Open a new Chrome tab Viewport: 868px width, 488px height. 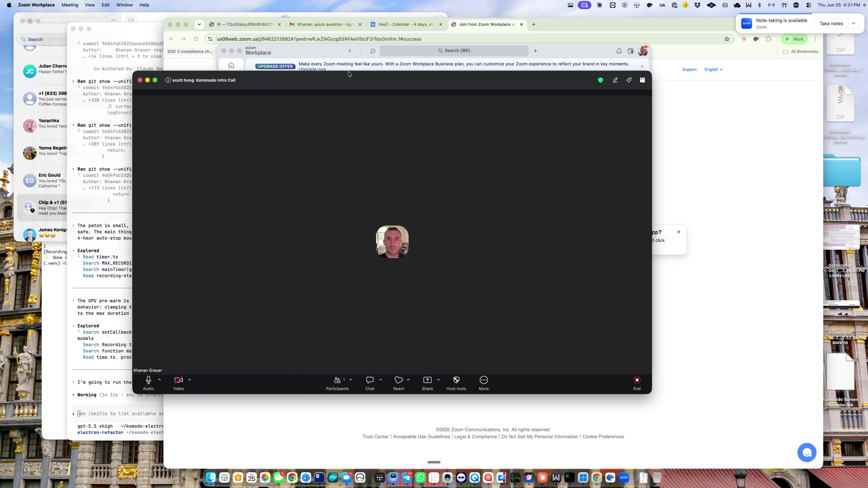[x=534, y=24]
